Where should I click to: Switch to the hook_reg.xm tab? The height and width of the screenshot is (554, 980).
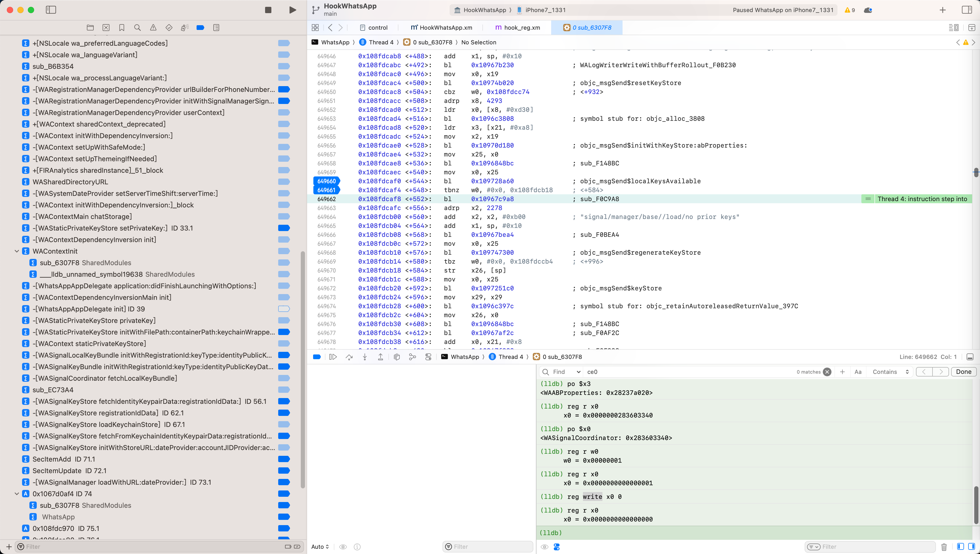[517, 27]
